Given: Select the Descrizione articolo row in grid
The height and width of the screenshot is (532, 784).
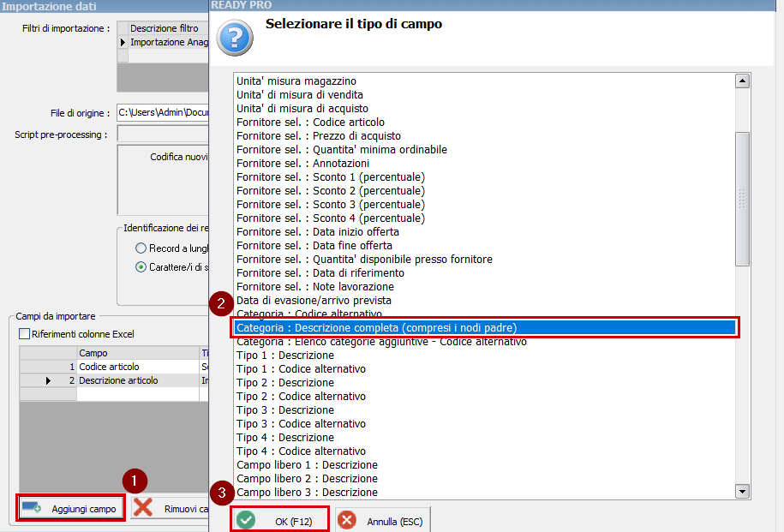Looking at the screenshot, I should tap(118, 380).
